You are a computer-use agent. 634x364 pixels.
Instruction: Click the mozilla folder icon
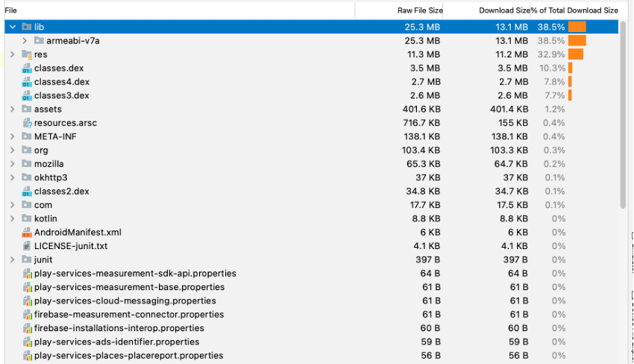(x=27, y=164)
